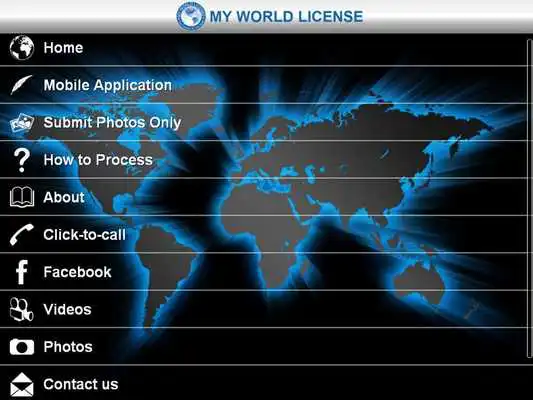Open the Contact us entry
The image size is (533, 400).
coord(263,383)
